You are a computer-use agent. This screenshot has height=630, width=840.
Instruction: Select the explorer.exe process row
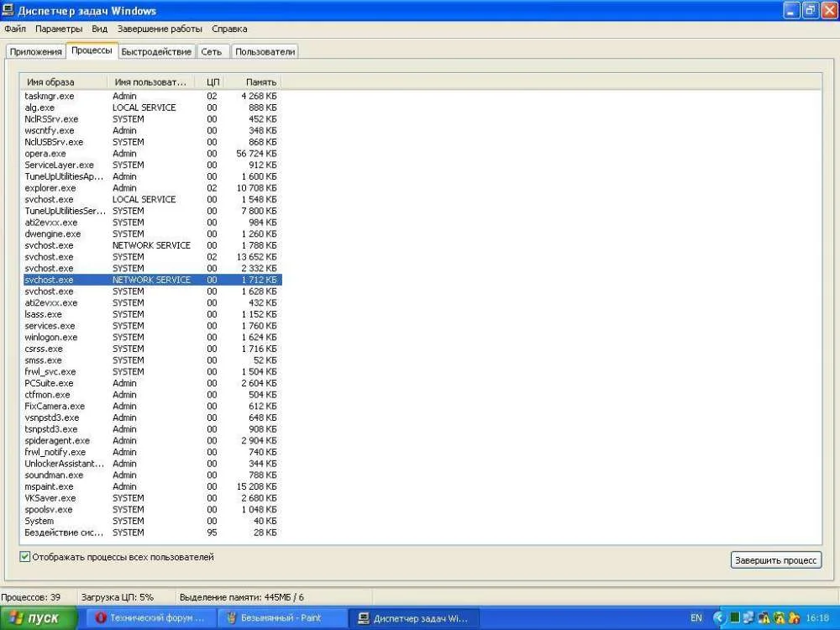tap(152, 188)
